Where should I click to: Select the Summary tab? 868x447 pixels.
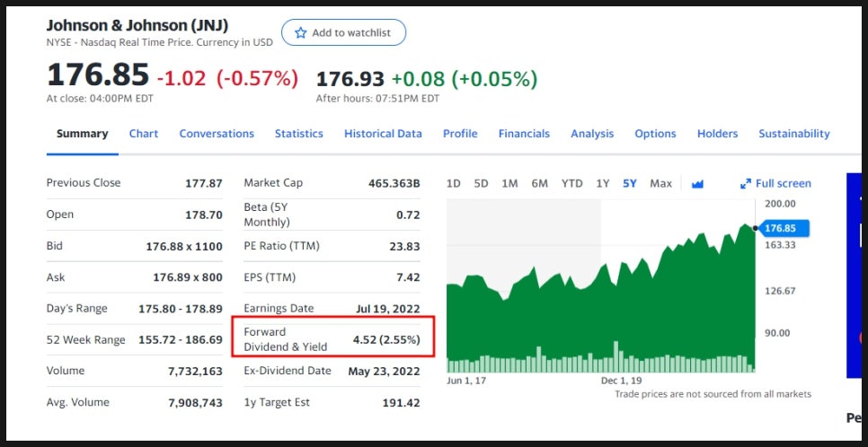point(82,134)
